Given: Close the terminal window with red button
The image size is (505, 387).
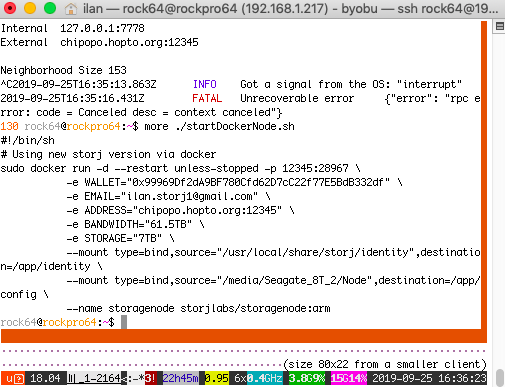Looking at the screenshot, I should coord(10,8).
